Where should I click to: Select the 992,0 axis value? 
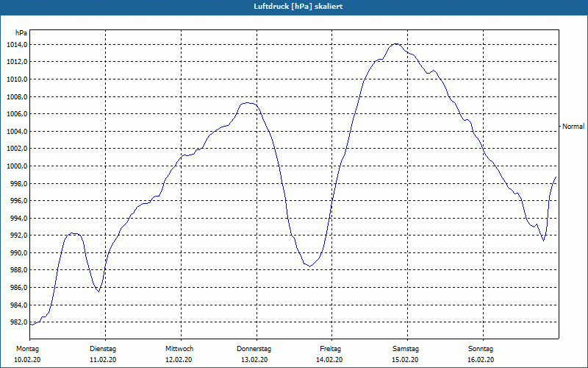tap(18, 236)
